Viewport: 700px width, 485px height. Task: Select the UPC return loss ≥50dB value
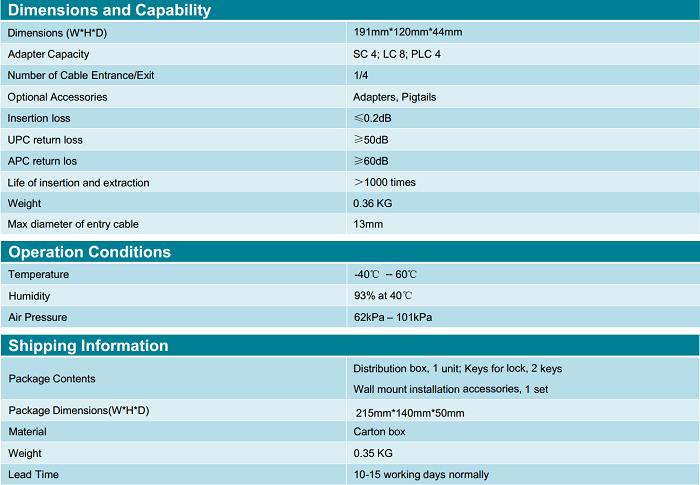[x=371, y=139]
